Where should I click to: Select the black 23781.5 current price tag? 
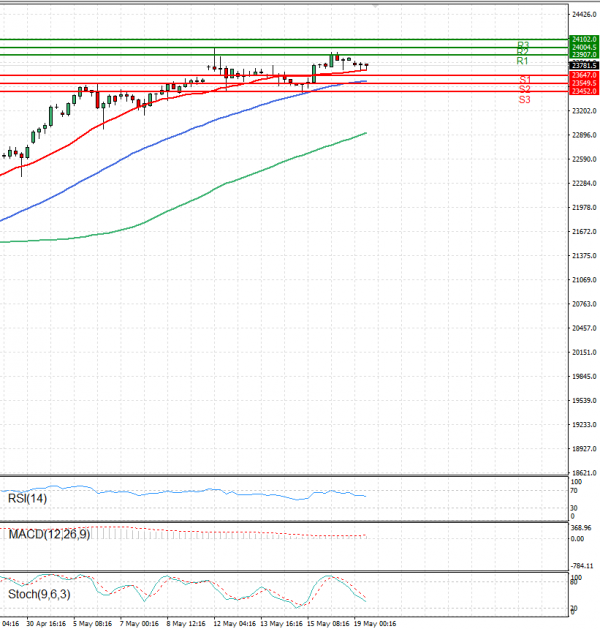(584, 65)
